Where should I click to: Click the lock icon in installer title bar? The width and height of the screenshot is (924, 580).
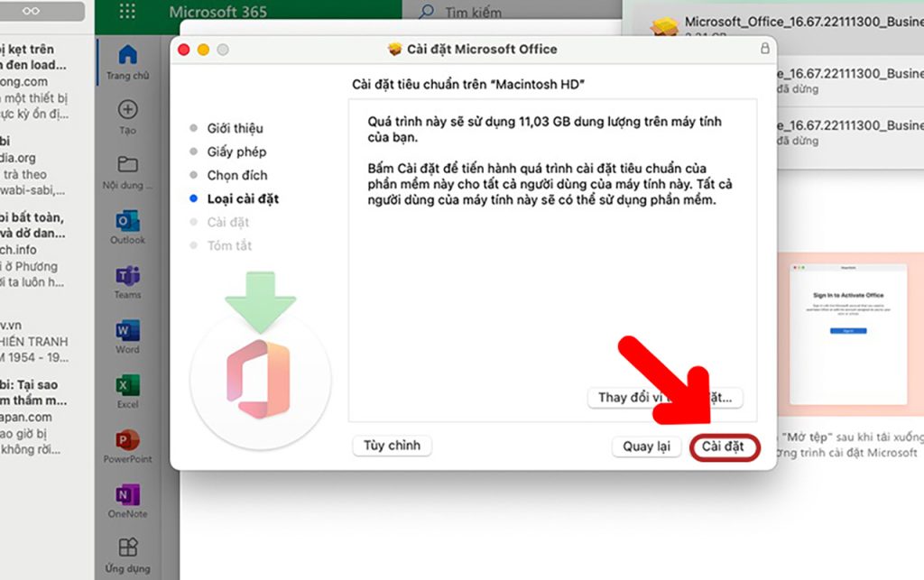764,50
